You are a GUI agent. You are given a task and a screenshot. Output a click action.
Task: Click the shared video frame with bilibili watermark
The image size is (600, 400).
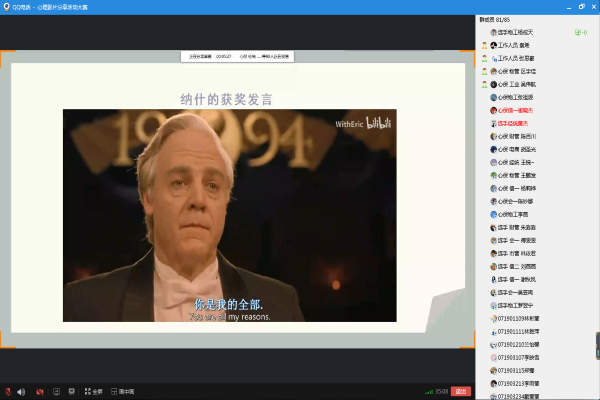(230, 216)
